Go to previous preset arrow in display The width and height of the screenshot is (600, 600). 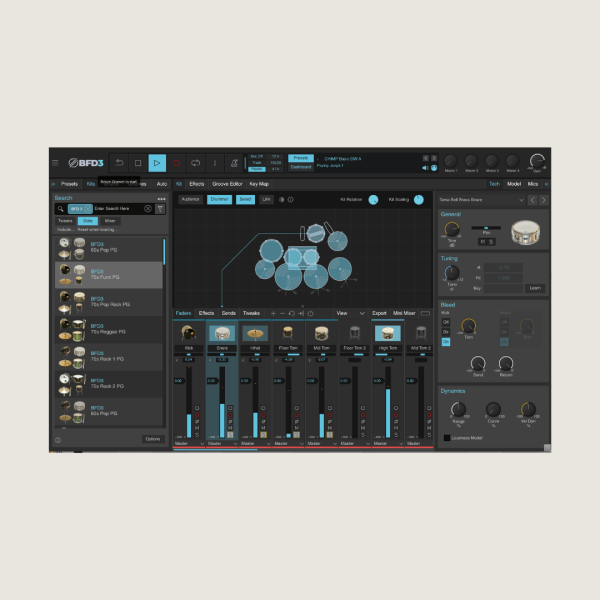[426, 158]
